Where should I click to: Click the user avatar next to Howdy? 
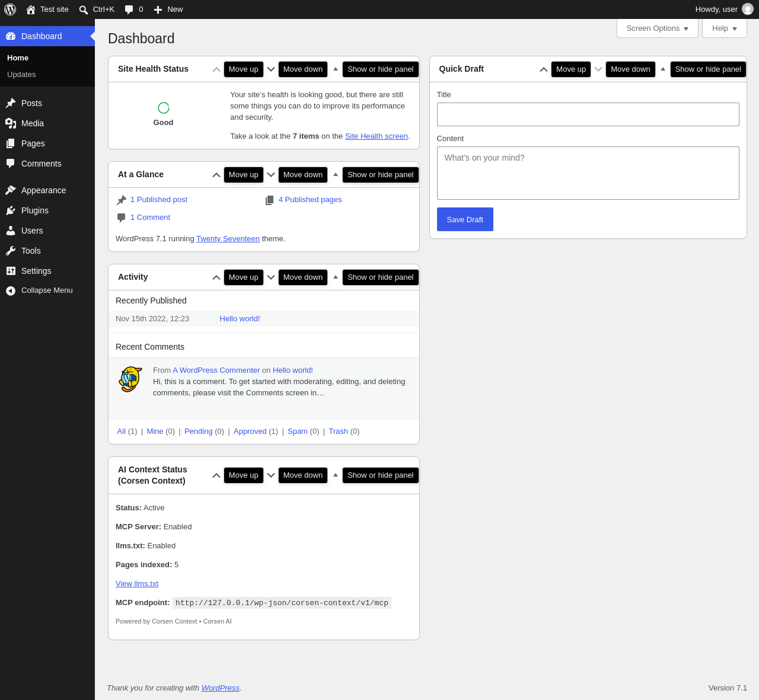pyautogui.click(x=748, y=9)
